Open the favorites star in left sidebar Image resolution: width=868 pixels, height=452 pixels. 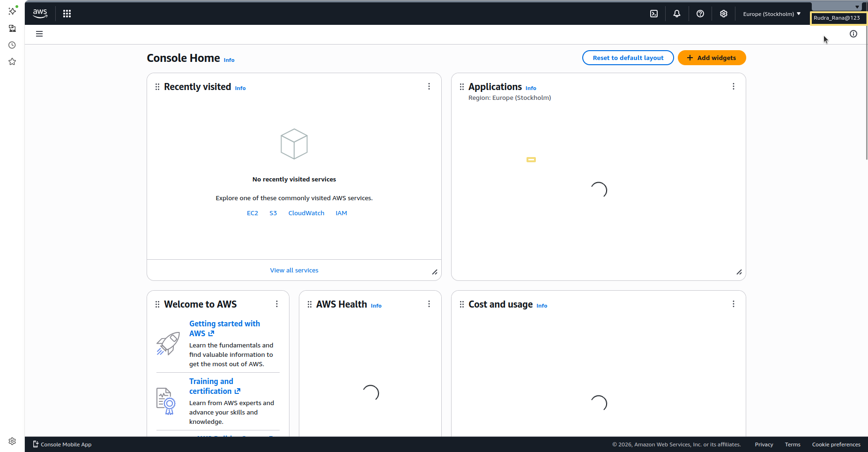click(x=12, y=61)
